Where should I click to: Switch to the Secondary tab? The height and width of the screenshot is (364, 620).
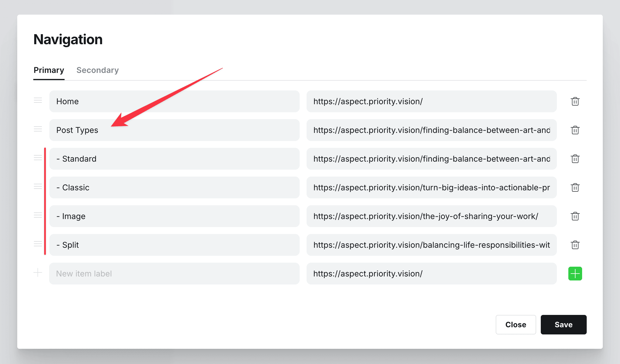97,70
